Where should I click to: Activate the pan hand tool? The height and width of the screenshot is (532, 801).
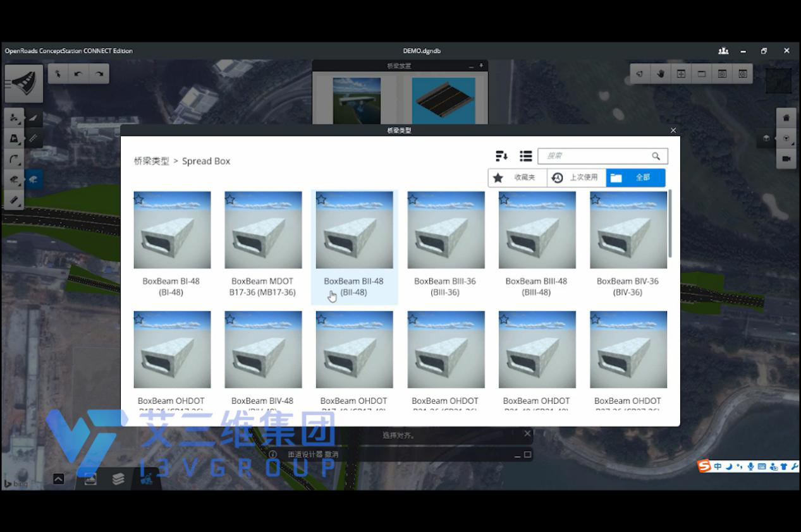661,74
